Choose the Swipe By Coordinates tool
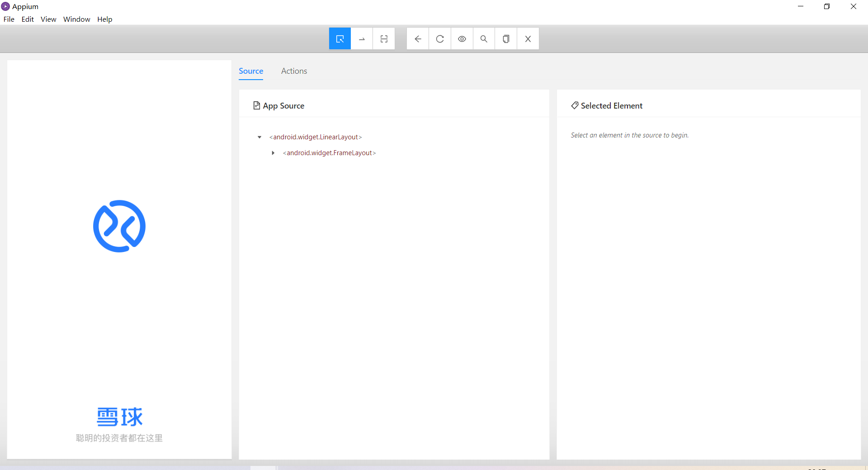The image size is (868, 470). click(362, 39)
